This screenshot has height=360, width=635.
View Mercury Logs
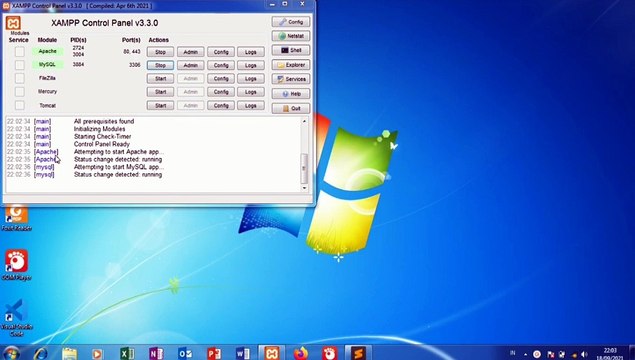[251, 92]
